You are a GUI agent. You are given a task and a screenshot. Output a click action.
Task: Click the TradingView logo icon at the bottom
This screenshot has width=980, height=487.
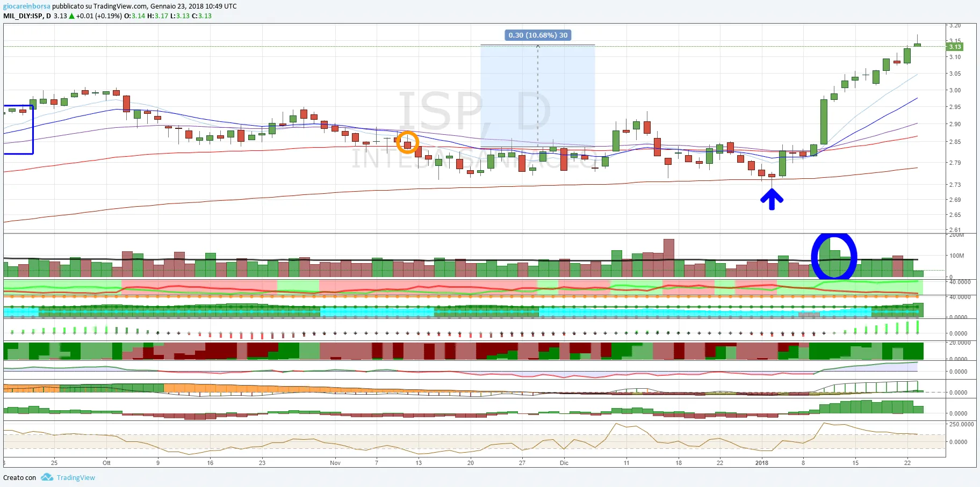47,477
